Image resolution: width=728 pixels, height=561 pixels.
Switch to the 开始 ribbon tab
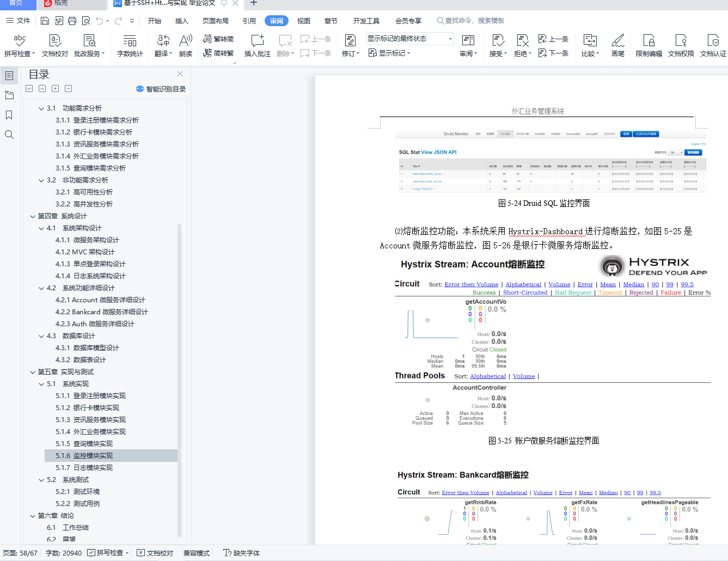155,21
